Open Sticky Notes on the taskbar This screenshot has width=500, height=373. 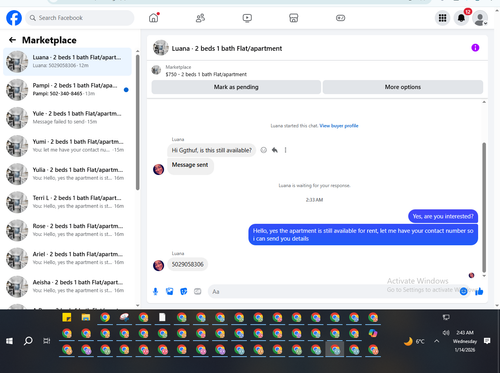(x=67, y=317)
